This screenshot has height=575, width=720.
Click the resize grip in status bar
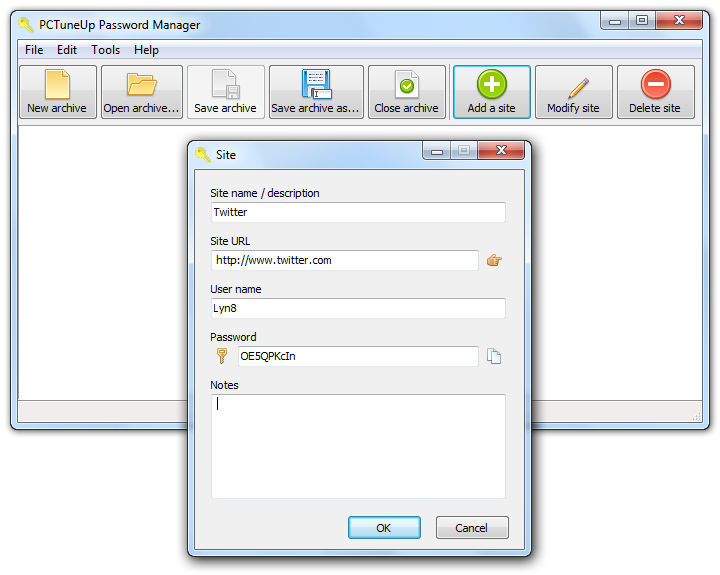pos(697,416)
